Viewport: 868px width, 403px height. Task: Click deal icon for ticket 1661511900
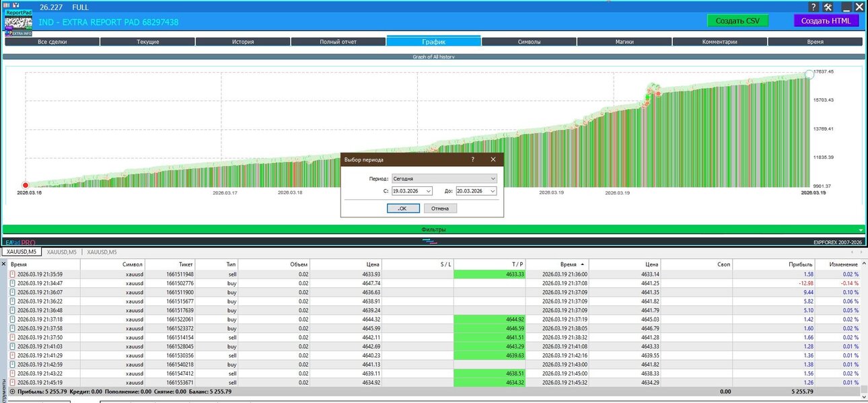[13, 292]
